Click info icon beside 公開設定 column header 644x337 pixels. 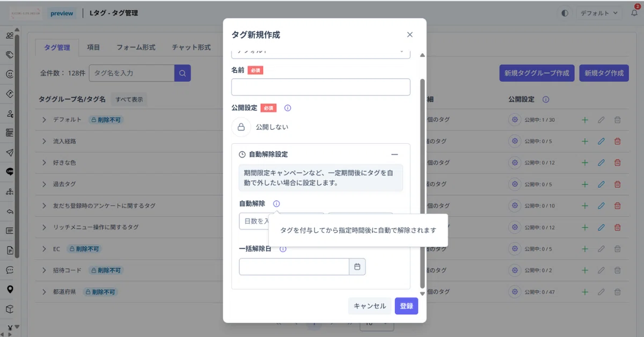click(546, 99)
